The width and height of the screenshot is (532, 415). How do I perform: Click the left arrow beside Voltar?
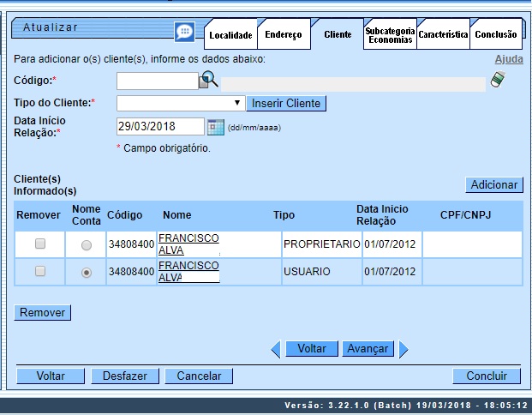tap(276, 349)
